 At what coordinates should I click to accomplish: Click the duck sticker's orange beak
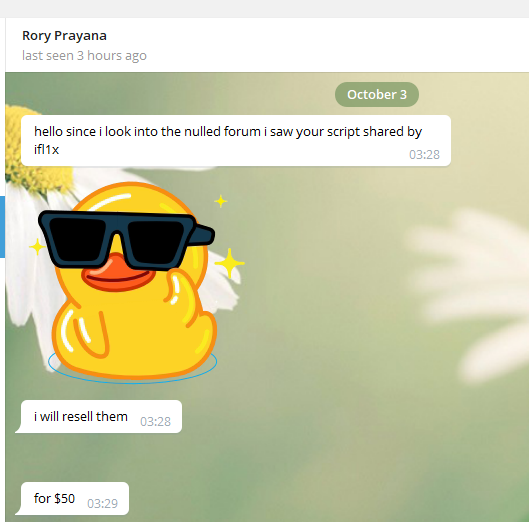coord(118,273)
